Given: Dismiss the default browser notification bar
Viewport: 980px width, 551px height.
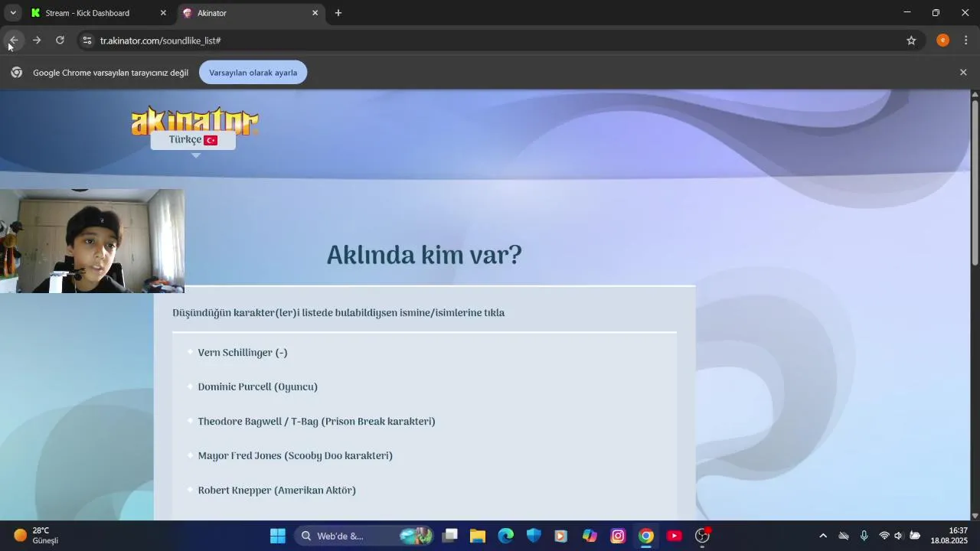Looking at the screenshot, I should (963, 72).
